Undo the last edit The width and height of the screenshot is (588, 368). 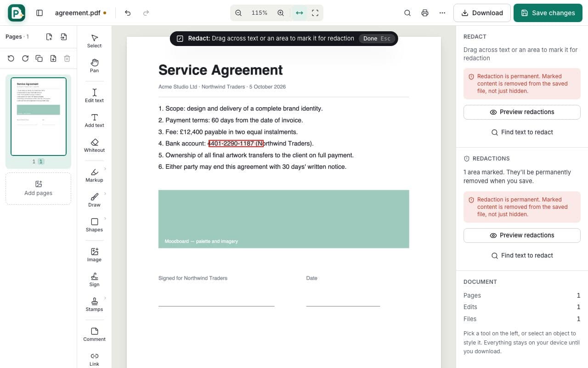click(x=128, y=13)
